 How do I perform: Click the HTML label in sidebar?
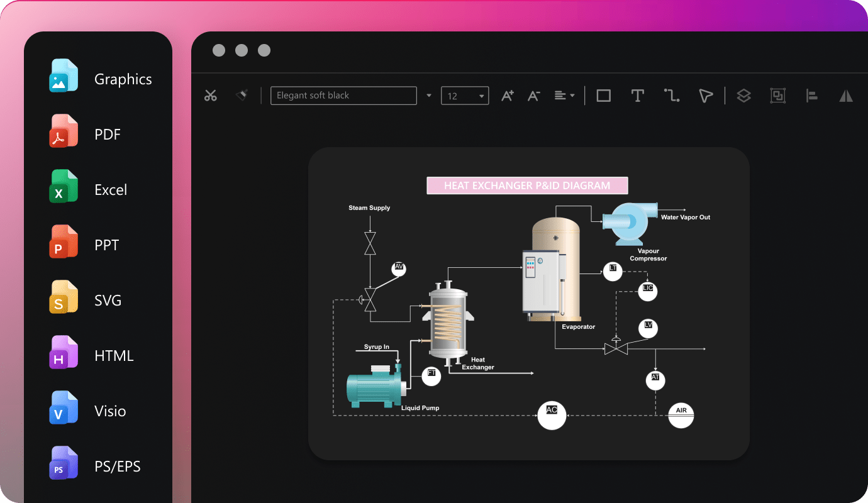click(114, 356)
